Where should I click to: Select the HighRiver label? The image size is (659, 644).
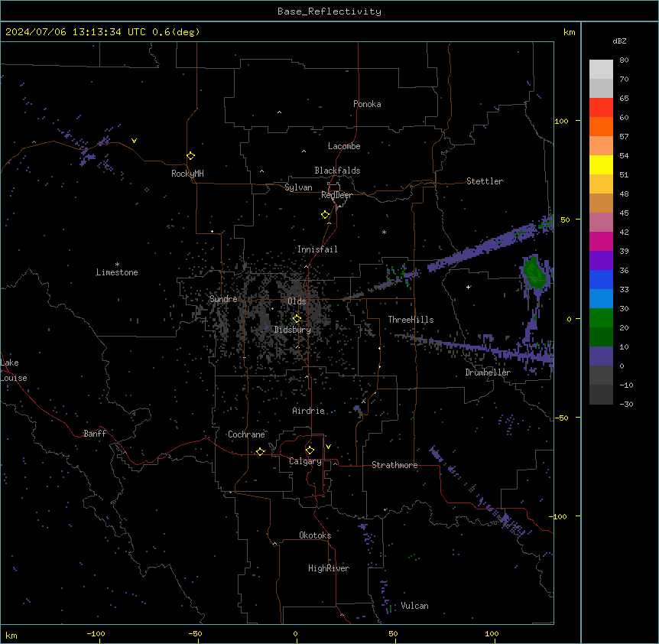tap(329, 568)
